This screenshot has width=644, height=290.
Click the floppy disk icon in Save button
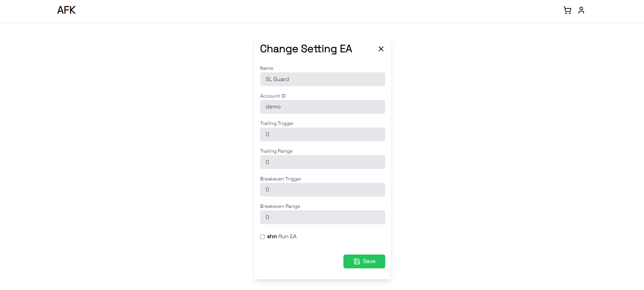pyautogui.click(x=357, y=261)
